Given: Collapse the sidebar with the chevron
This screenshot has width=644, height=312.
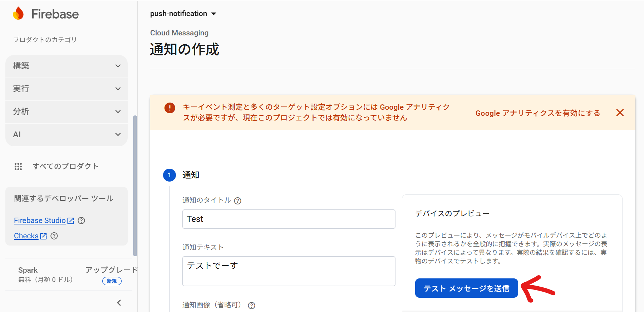Looking at the screenshot, I should (119, 302).
